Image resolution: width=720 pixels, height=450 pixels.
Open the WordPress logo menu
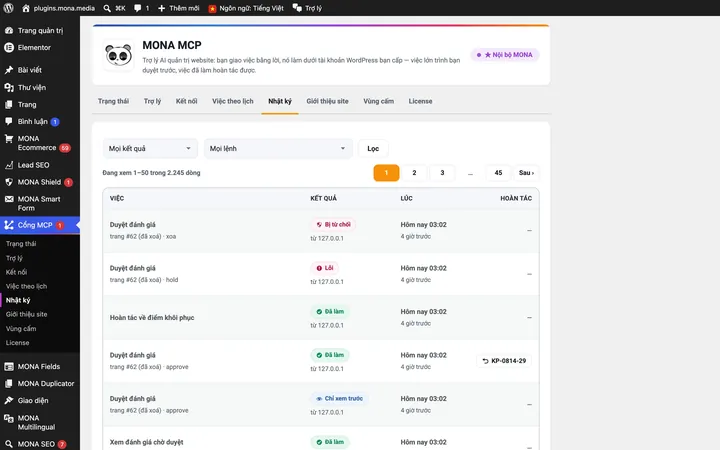(8, 8)
